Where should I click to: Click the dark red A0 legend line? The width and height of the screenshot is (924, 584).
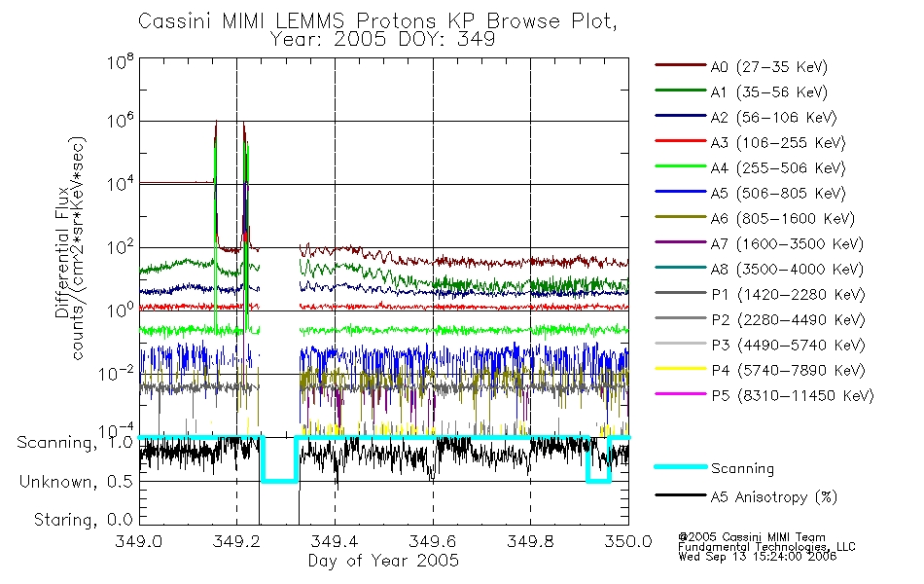pos(680,65)
